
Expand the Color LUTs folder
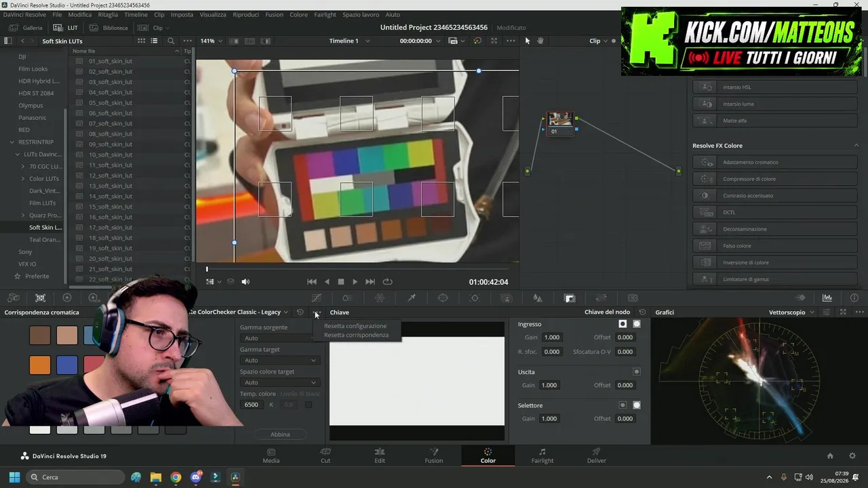(23, 179)
